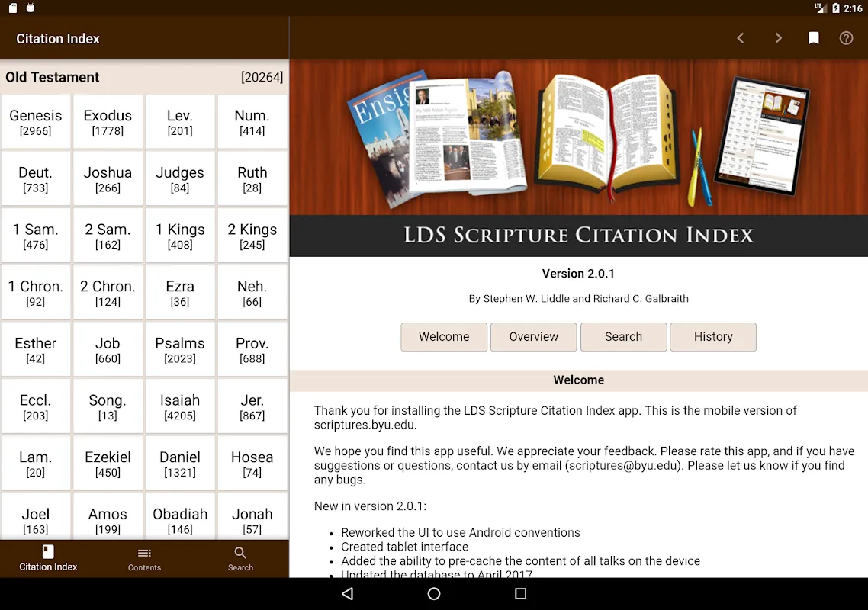
Task: Click the Citation Index title in header
Action: (58, 39)
